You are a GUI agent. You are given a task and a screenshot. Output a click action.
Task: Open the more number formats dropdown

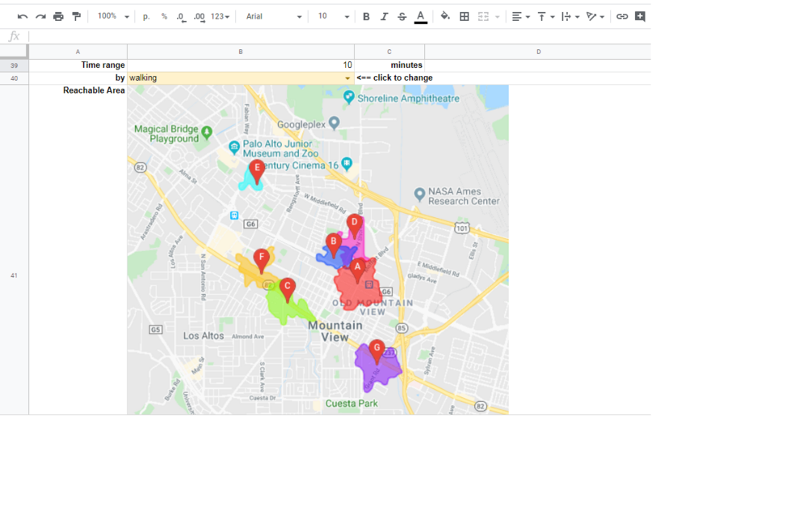coord(220,17)
